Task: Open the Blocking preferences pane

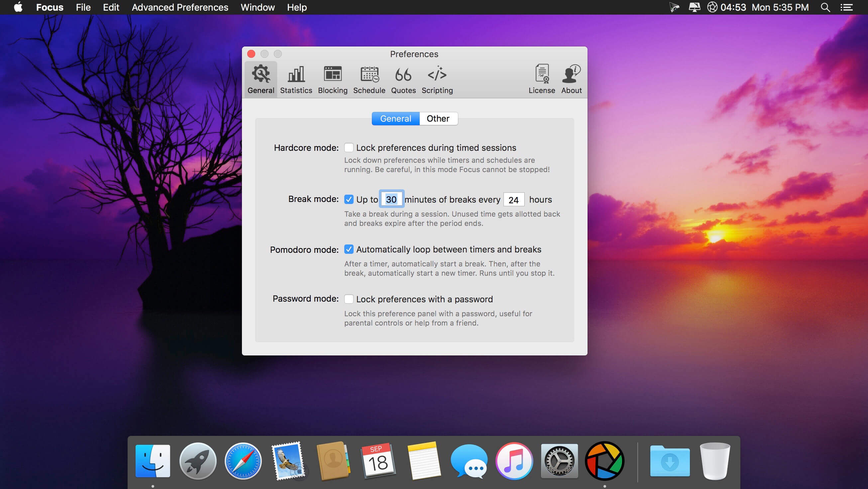Action: click(x=333, y=79)
